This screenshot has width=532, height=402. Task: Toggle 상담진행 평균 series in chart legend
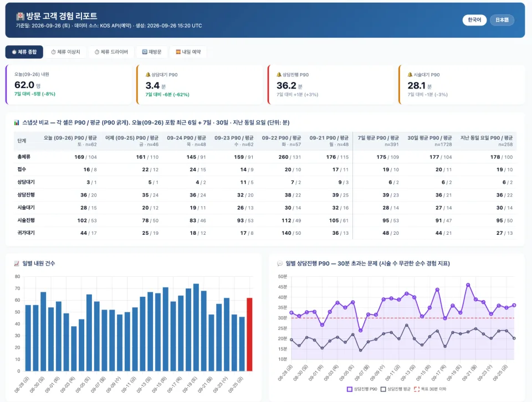tap(396, 389)
